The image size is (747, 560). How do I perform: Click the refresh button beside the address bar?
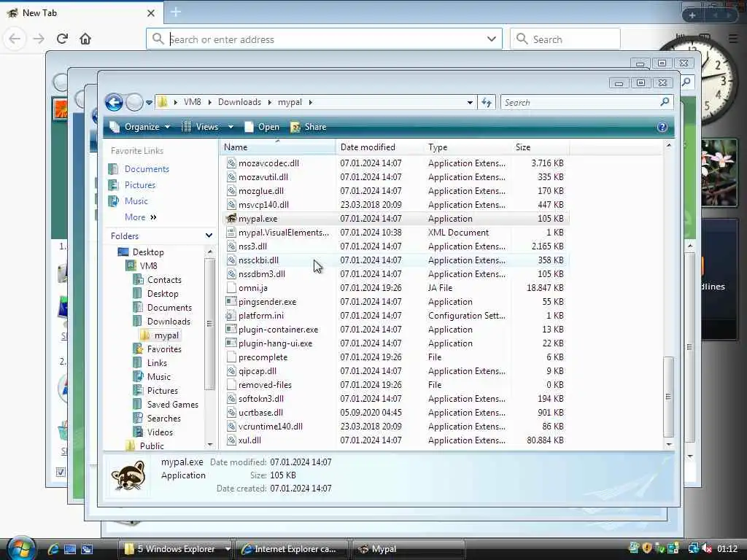pos(487,102)
